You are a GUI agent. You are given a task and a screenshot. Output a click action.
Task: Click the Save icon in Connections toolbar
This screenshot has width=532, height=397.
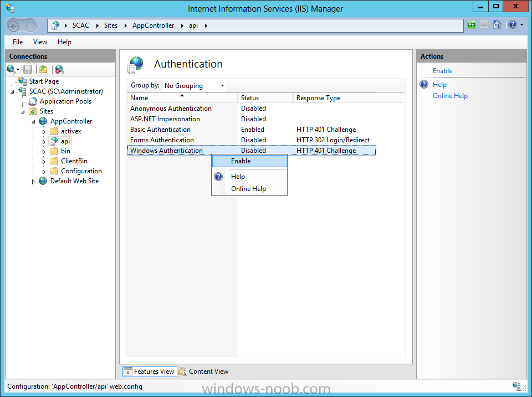coord(28,69)
